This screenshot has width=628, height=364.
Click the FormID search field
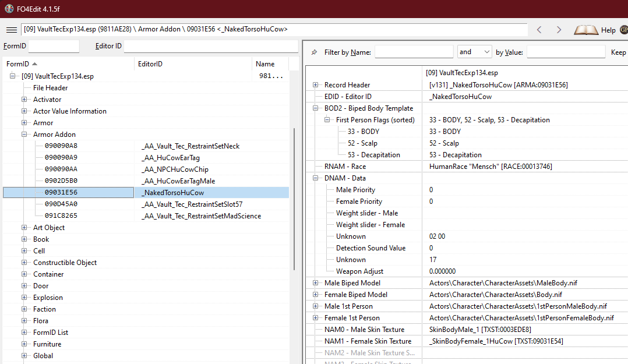(54, 46)
